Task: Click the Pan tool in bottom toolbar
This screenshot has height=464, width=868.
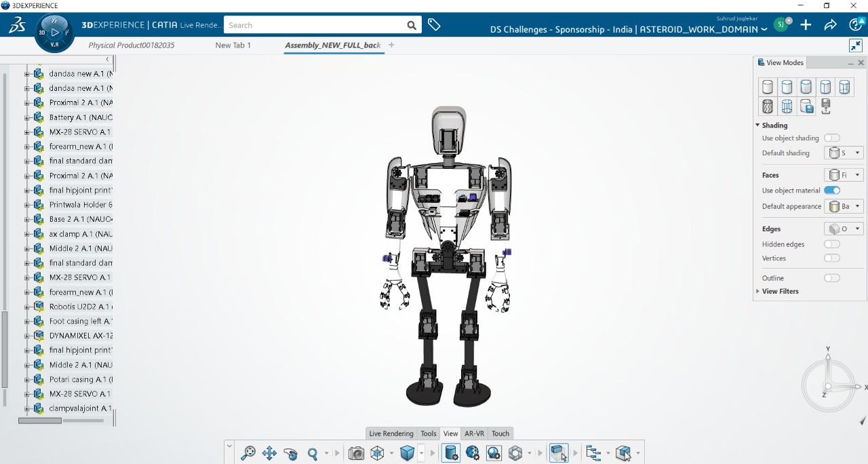Action: (x=269, y=453)
